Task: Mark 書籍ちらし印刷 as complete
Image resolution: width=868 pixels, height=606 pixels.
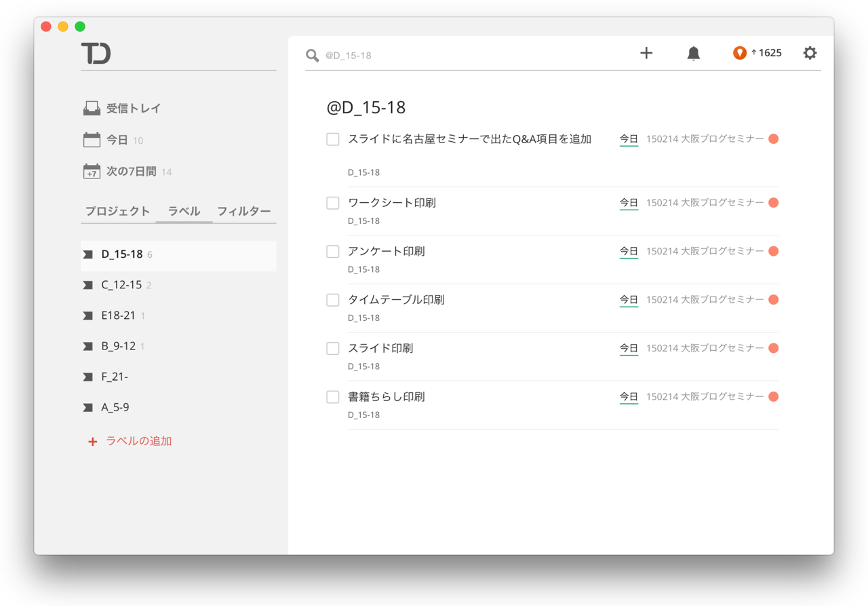Action: [x=333, y=397]
